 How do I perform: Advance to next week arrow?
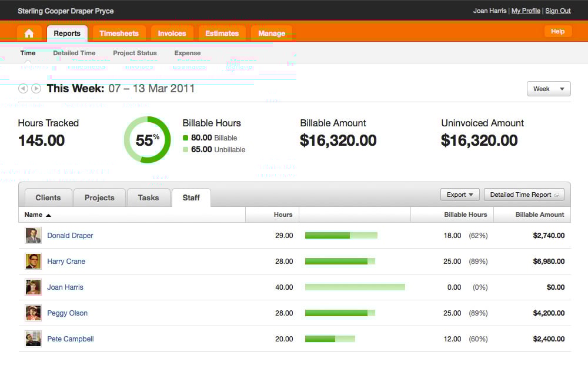click(x=36, y=89)
